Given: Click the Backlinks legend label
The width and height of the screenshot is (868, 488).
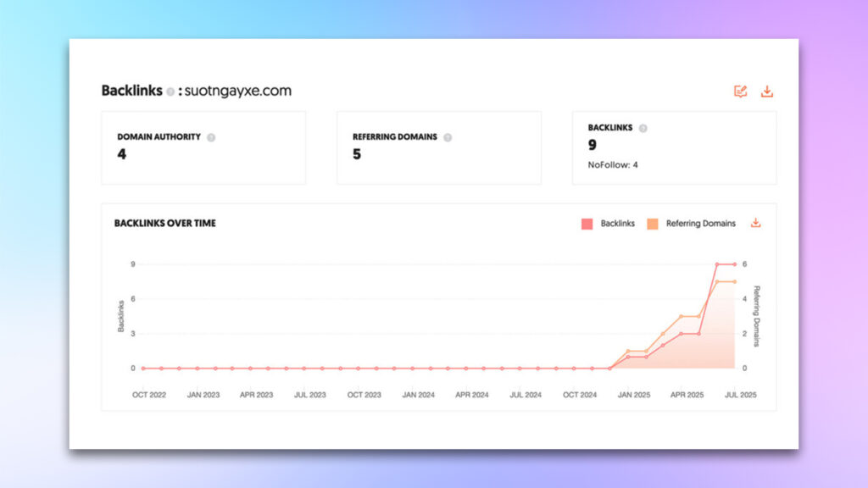Looking at the screenshot, I should point(617,224).
